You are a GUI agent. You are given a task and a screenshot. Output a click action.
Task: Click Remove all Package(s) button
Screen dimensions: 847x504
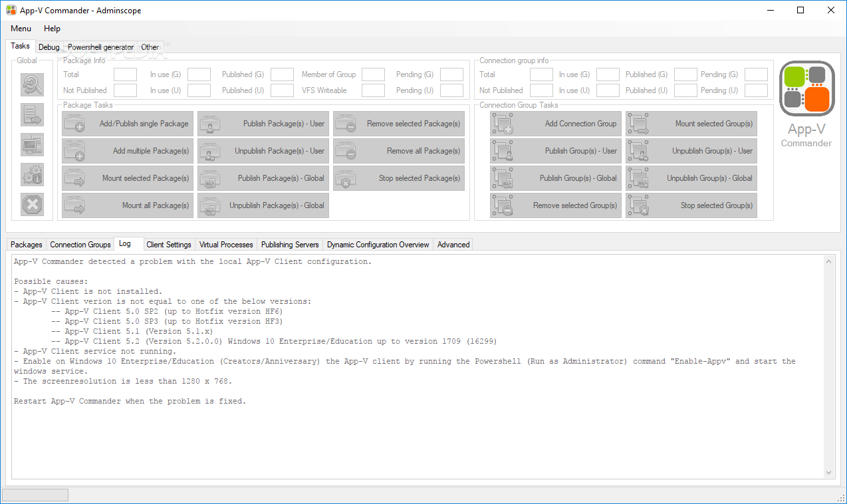[x=399, y=151]
